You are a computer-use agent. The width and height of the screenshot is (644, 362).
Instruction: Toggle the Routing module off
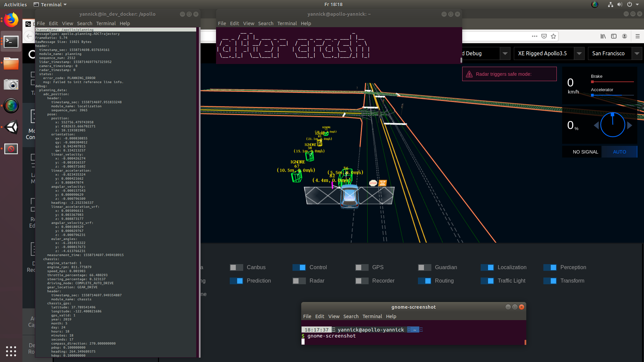pyautogui.click(x=424, y=281)
